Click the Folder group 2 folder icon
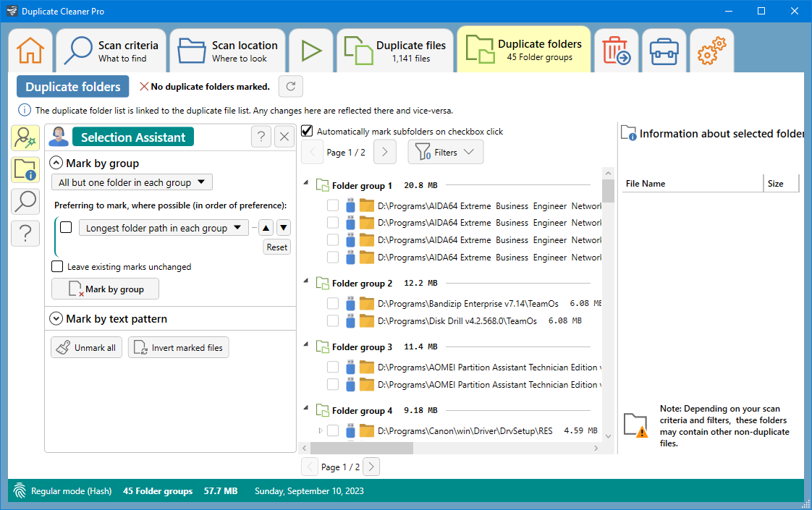This screenshot has height=510, width=812. click(323, 284)
